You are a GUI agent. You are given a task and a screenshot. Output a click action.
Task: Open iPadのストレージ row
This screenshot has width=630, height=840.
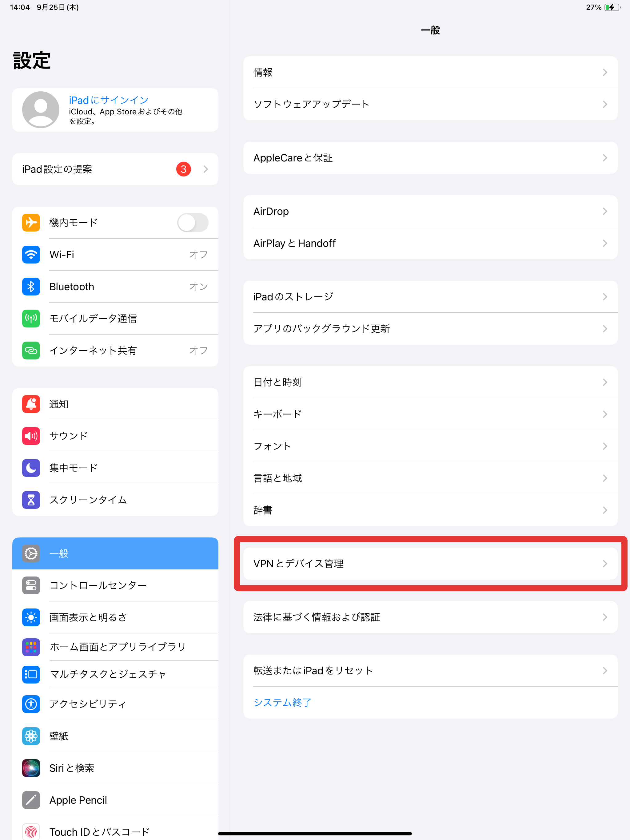430,297
